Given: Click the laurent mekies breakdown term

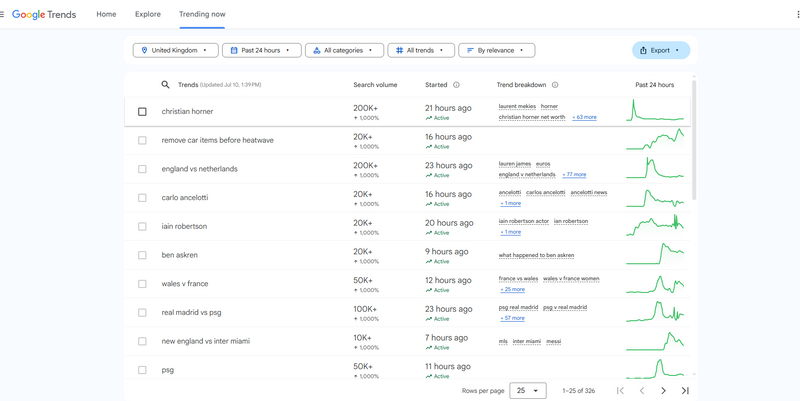Looking at the screenshot, I should [517, 107].
